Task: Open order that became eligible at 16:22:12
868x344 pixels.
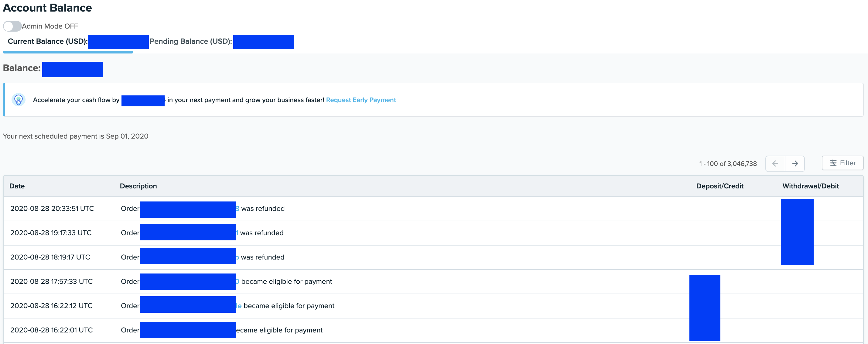Action: coord(239,305)
